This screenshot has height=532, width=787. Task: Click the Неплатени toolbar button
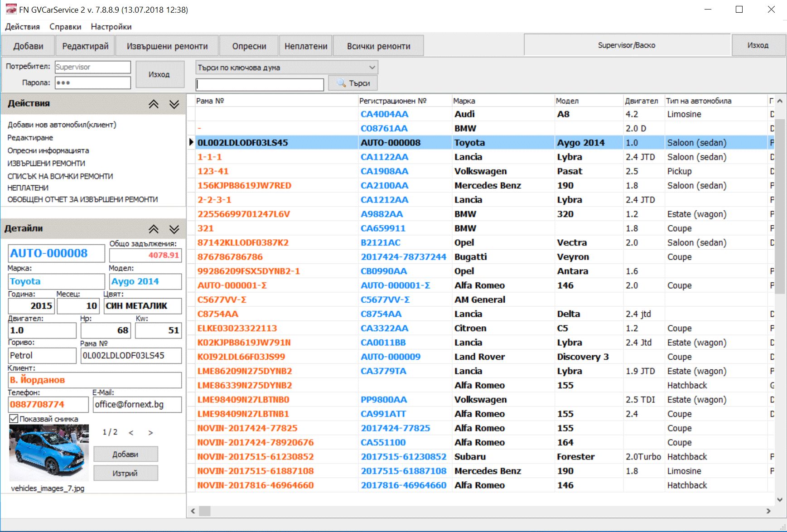coord(306,46)
